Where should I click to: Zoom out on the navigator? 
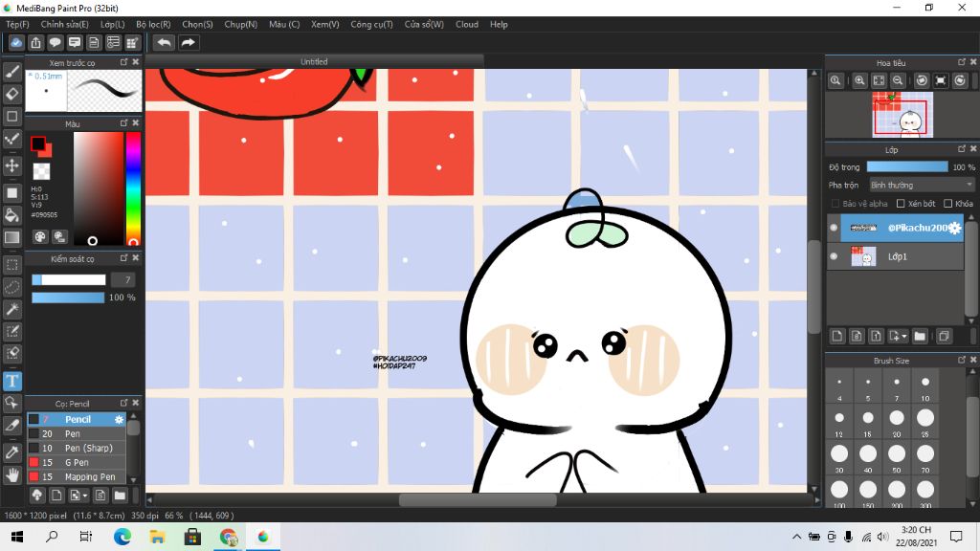pyautogui.click(x=898, y=80)
